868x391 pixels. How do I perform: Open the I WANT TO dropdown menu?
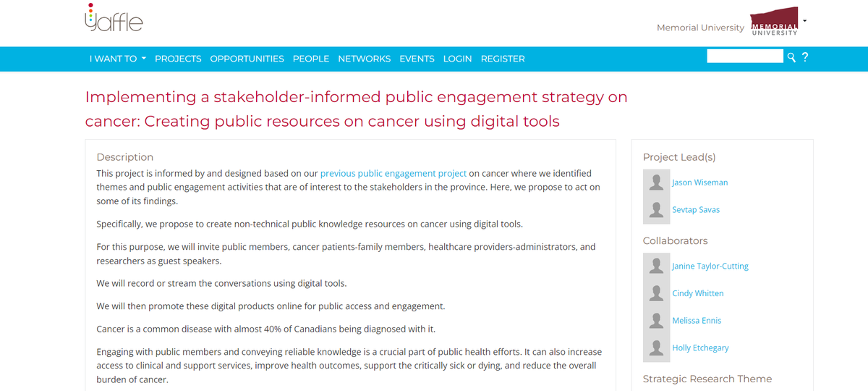118,59
